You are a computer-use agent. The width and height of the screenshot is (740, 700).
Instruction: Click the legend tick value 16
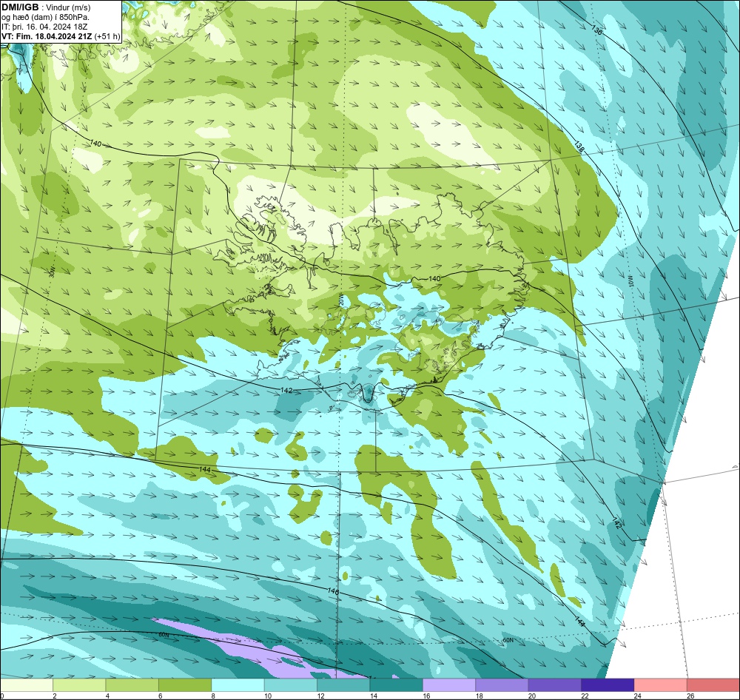(426, 696)
